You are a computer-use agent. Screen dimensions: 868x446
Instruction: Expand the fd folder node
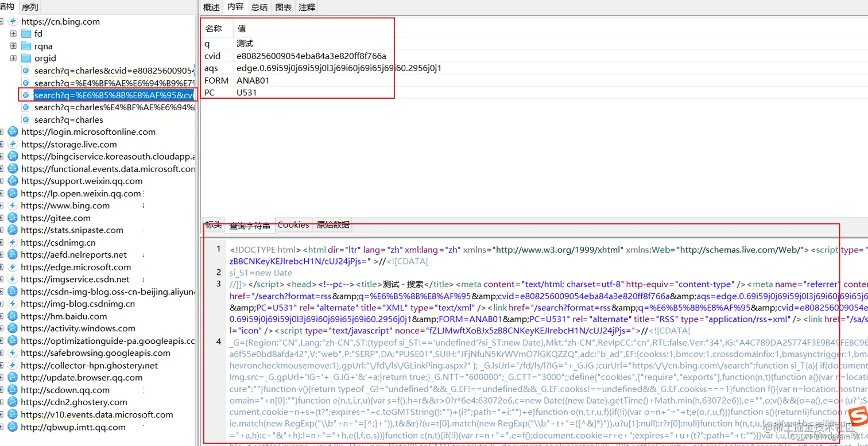click(x=13, y=34)
